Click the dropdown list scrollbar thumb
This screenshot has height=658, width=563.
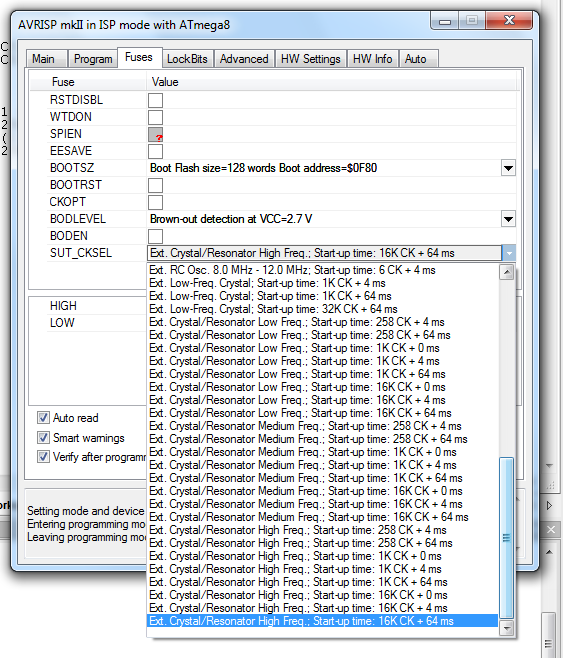pos(507,538)
